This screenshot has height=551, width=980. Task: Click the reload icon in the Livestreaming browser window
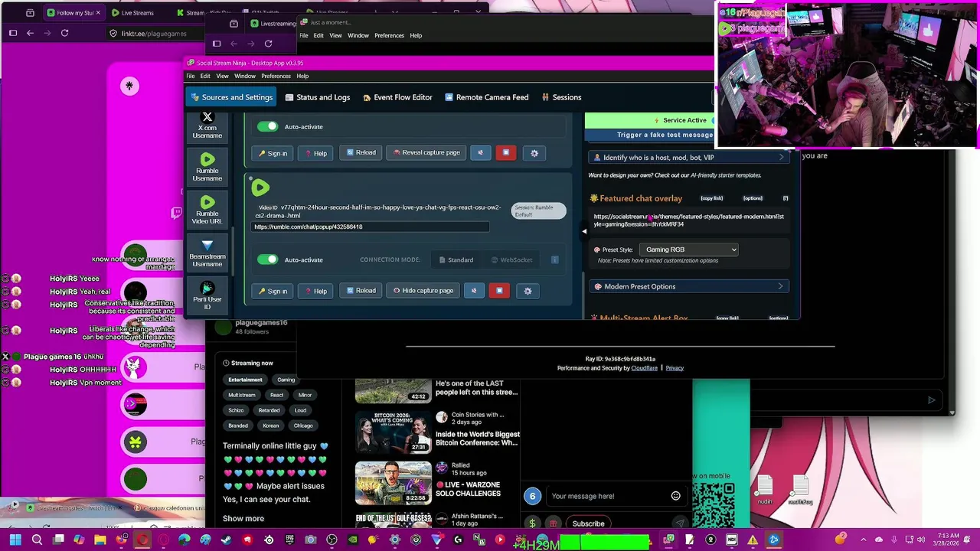click(268, 44)
